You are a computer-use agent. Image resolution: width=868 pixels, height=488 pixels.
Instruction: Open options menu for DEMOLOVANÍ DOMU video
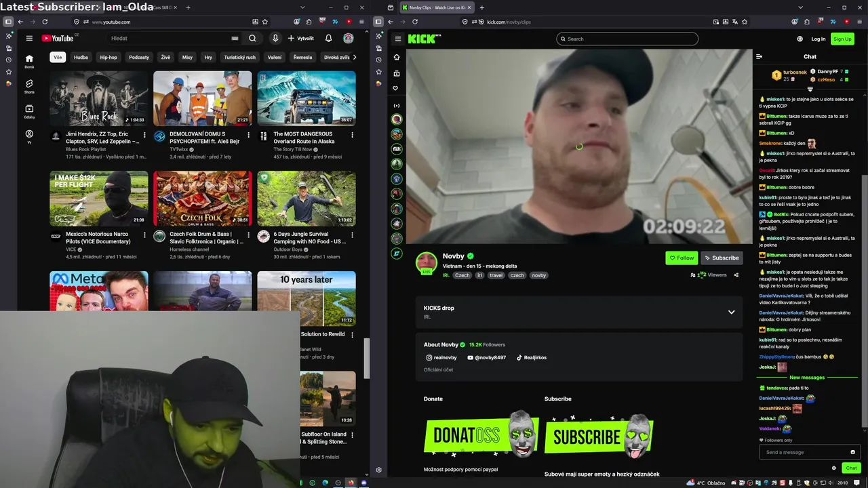248,135
